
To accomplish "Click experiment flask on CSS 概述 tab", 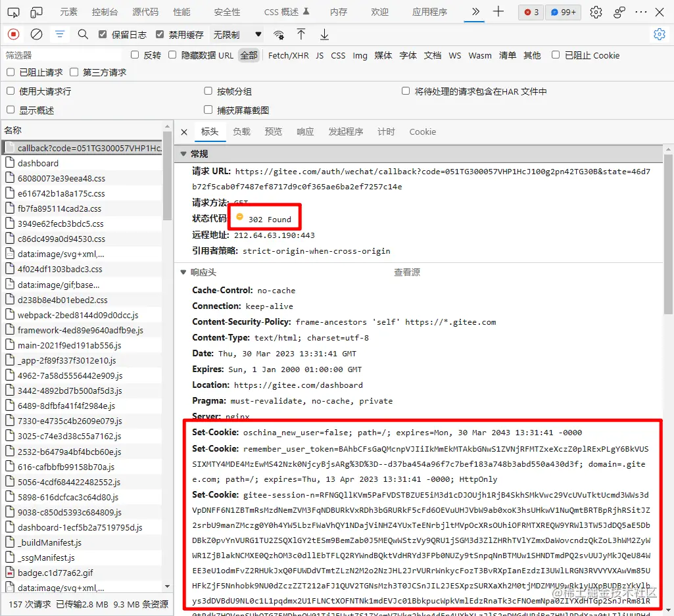I will pos(306,12).
